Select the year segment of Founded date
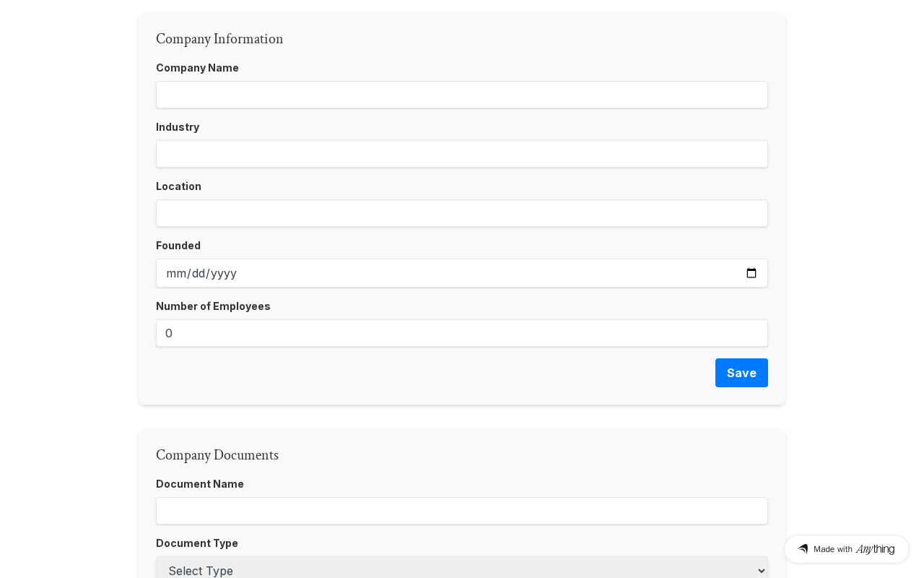The width and height of the screenshot is (924, 578). tap(224, 273)
